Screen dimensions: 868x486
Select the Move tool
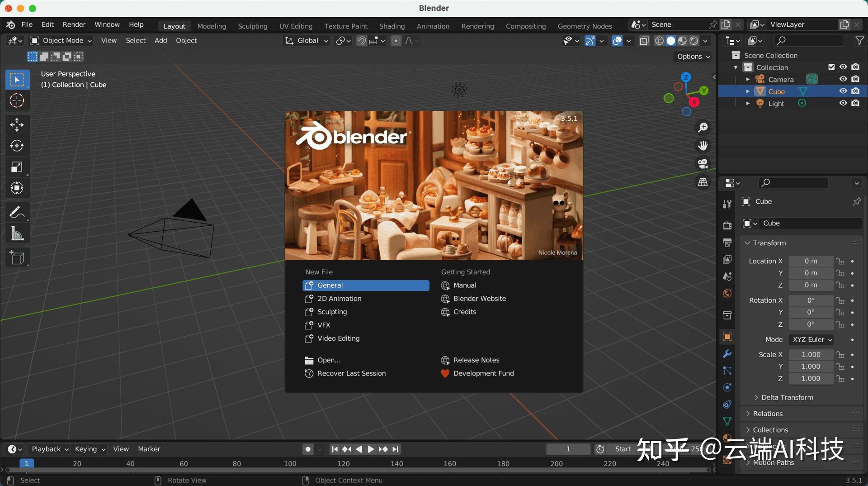[17, 125]
